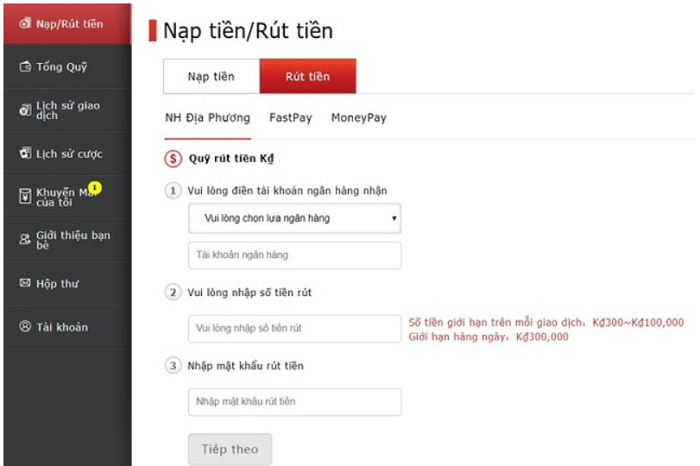Image resolution: width=700 pixels, height=466 pixels.
Task: Click the Vui lòng nhập số tiền rút label
Action: pos(250,292)
